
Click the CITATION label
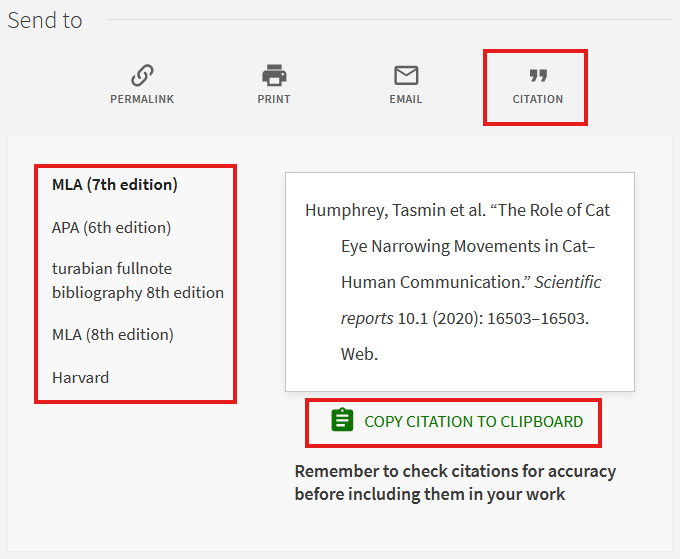point(538,99)
